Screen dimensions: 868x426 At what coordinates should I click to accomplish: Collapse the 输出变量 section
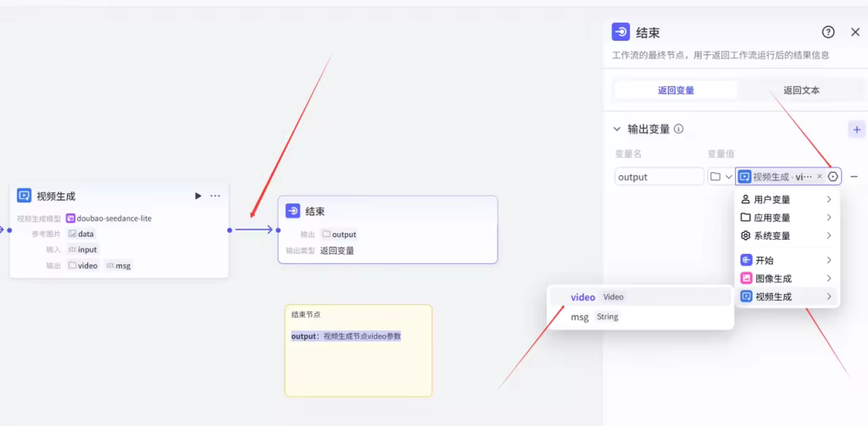coord(616,130)
